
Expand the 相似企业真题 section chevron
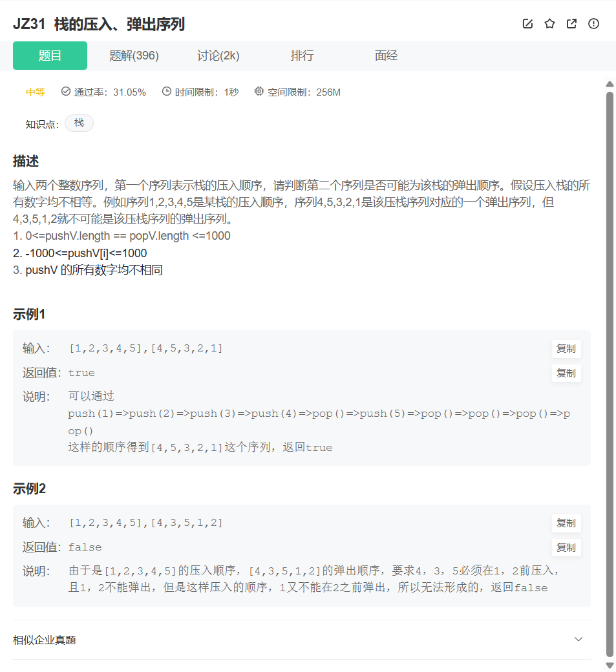[x=579, y=640]
